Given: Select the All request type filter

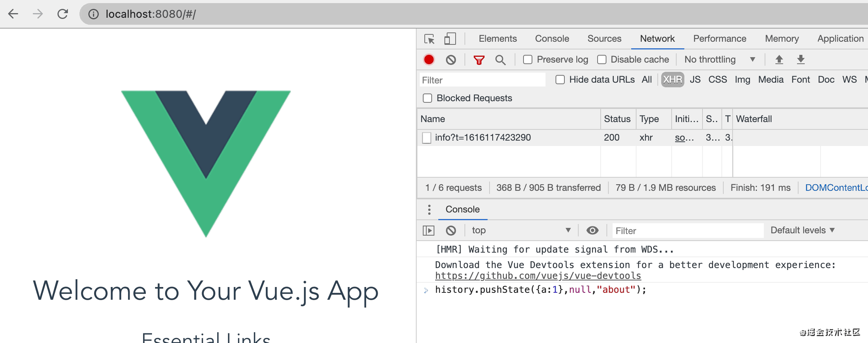Looking at the screenshot, I should [x=647, y=80].
